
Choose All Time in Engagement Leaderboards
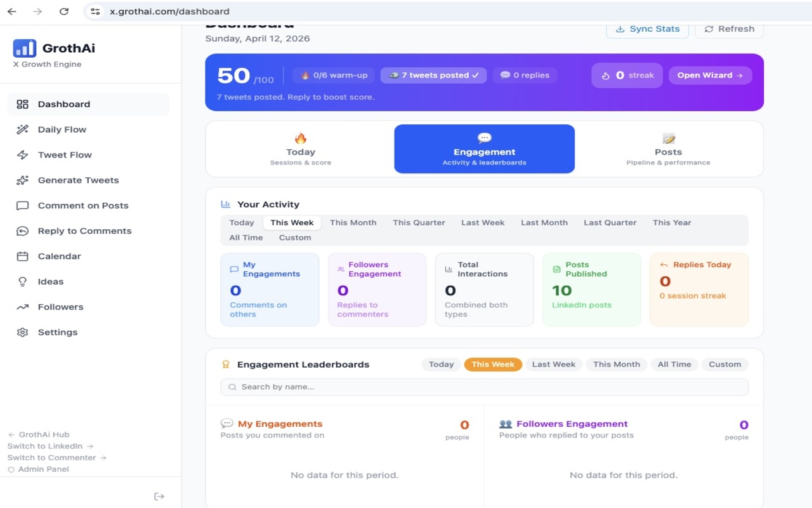pyautogui.click(x=674, y=364)
